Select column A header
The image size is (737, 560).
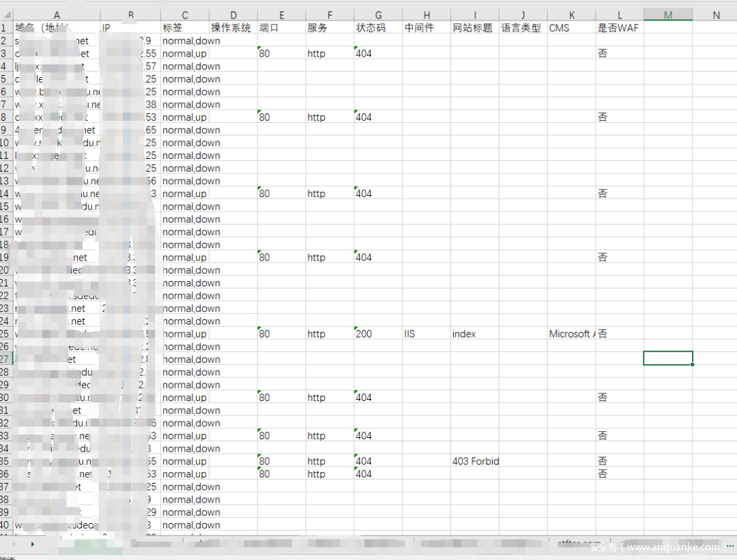click(x=57, y=15)
